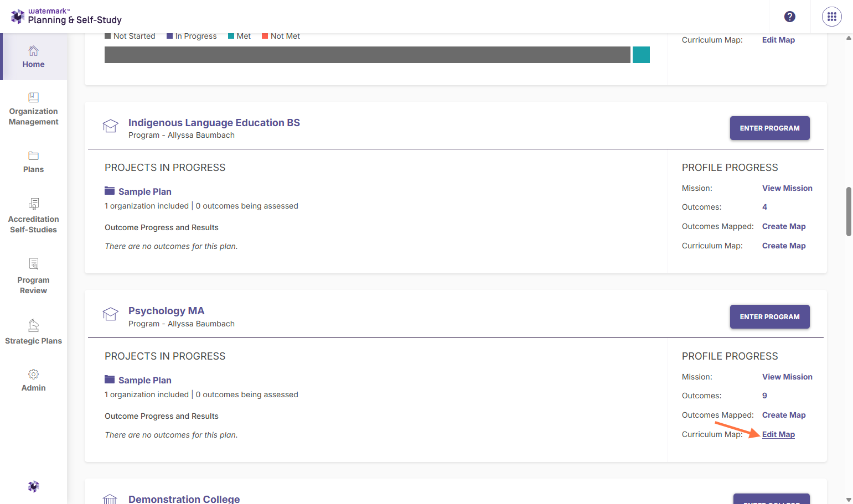
Task: Open the Plans folder icon in sidebar
Action: point(33,156)
